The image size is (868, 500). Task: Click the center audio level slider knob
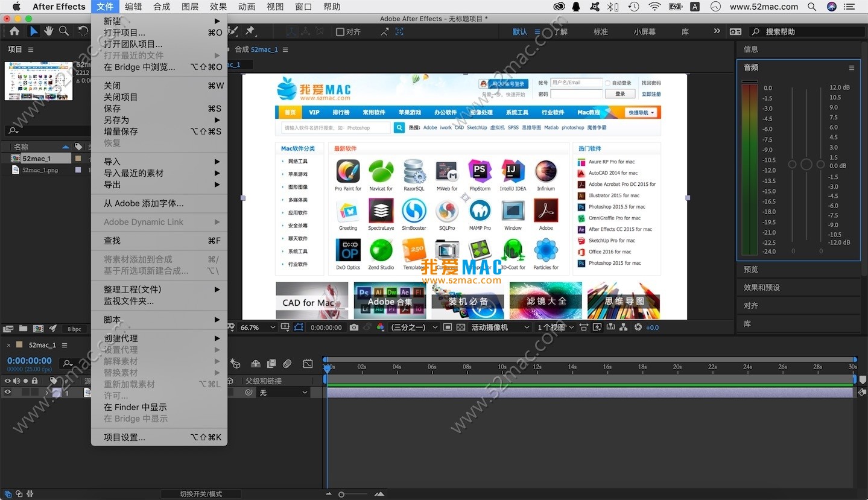coord(806,164)
